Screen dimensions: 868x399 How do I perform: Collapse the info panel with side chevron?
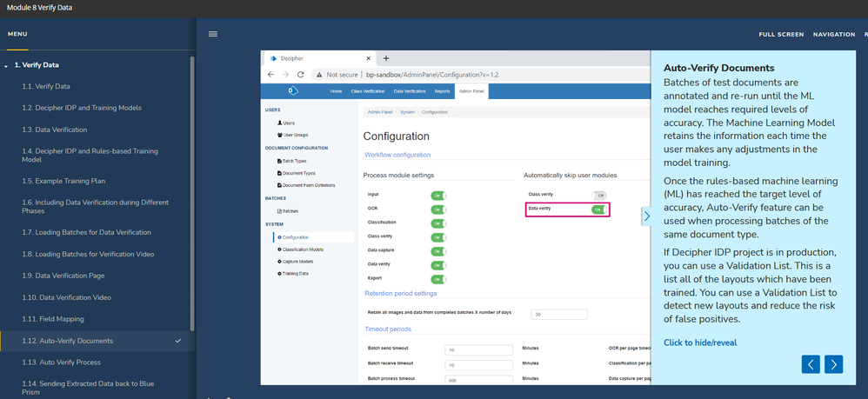[x=646, y=216]
